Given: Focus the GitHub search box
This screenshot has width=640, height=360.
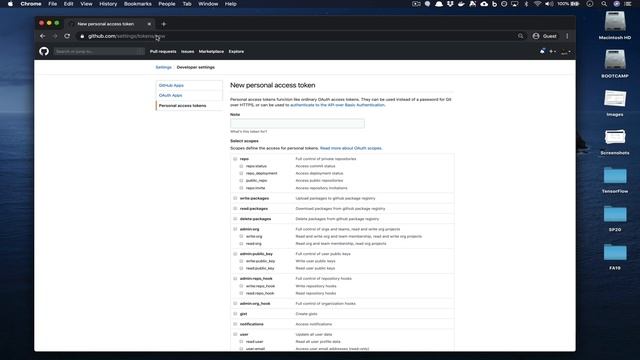Looking at the screenshot, I should [99, 51].
